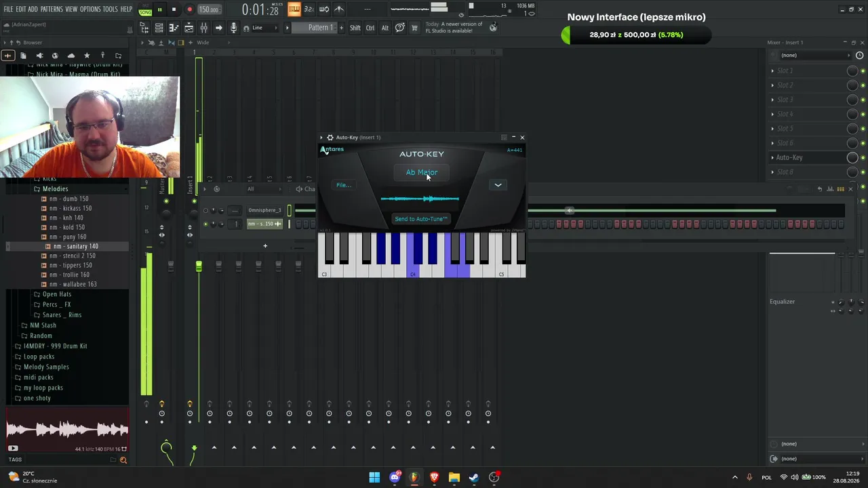This screenshot has height=488, width=868.
Task: Select sample nm - sanitary 140
Action: tap(75, 247)
